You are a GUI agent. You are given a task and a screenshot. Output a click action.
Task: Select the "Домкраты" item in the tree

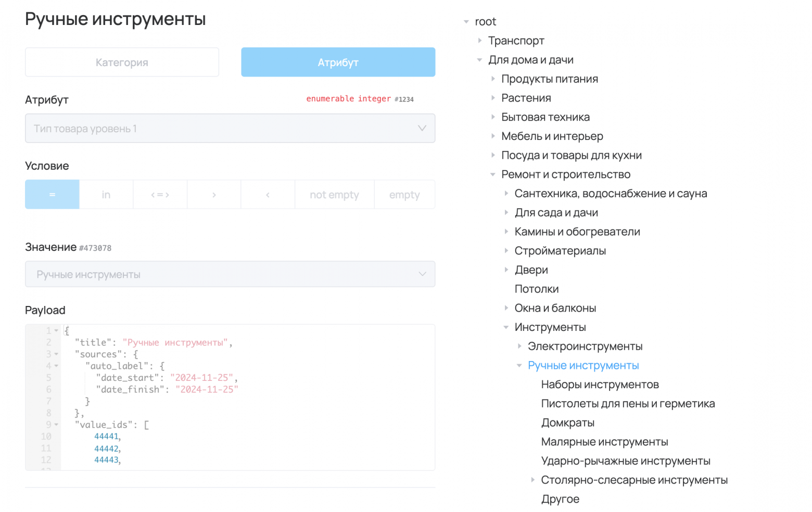click(568, 423)
